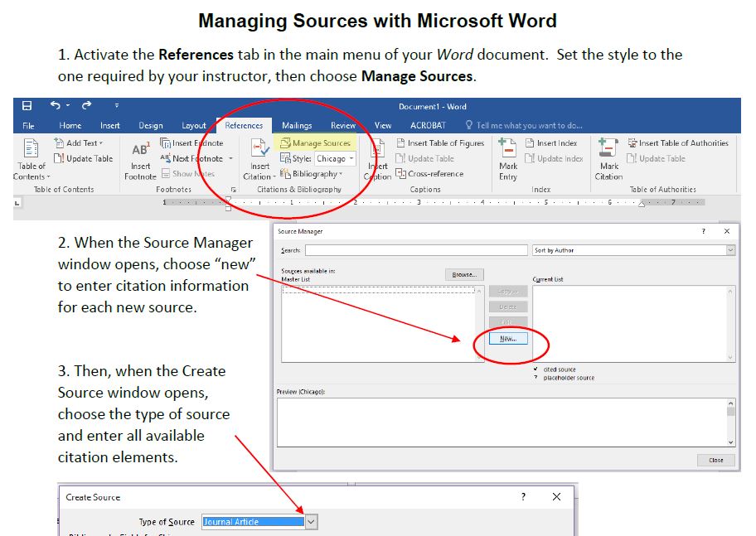The image size is (756, 536).
Task: Click the Browse button in Source Manager
Action: (464, 275)
